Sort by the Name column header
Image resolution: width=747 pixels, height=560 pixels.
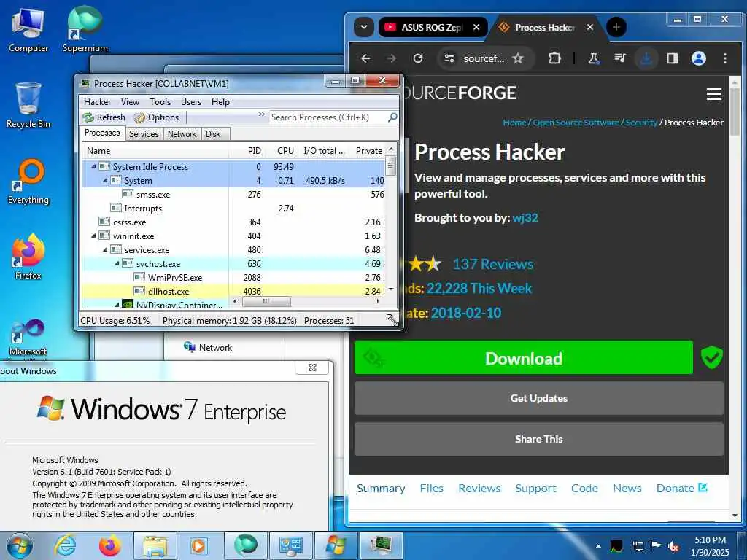(156, 150)
